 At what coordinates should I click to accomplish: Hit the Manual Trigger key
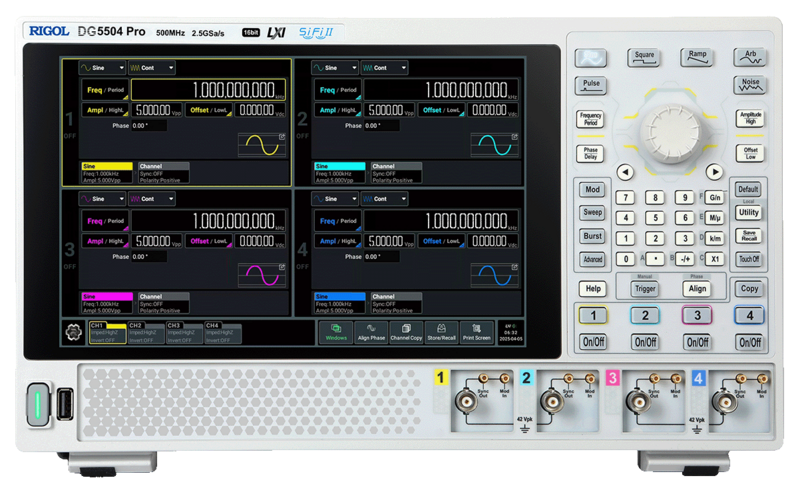point(645,289)
